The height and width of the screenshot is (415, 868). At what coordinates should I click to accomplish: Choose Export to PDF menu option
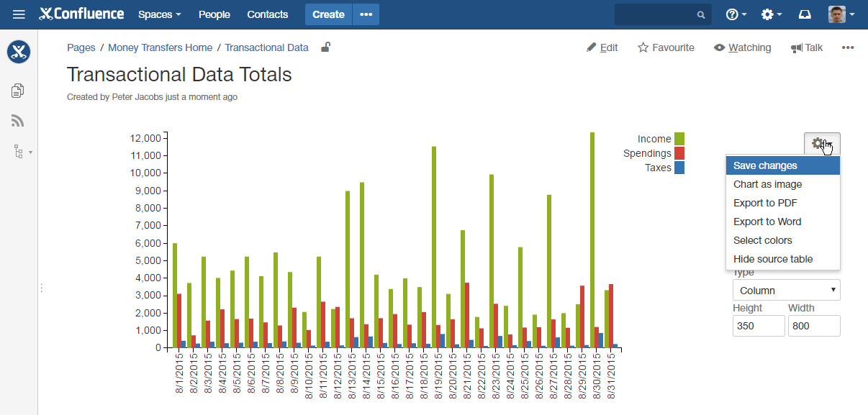coord(765,203)
